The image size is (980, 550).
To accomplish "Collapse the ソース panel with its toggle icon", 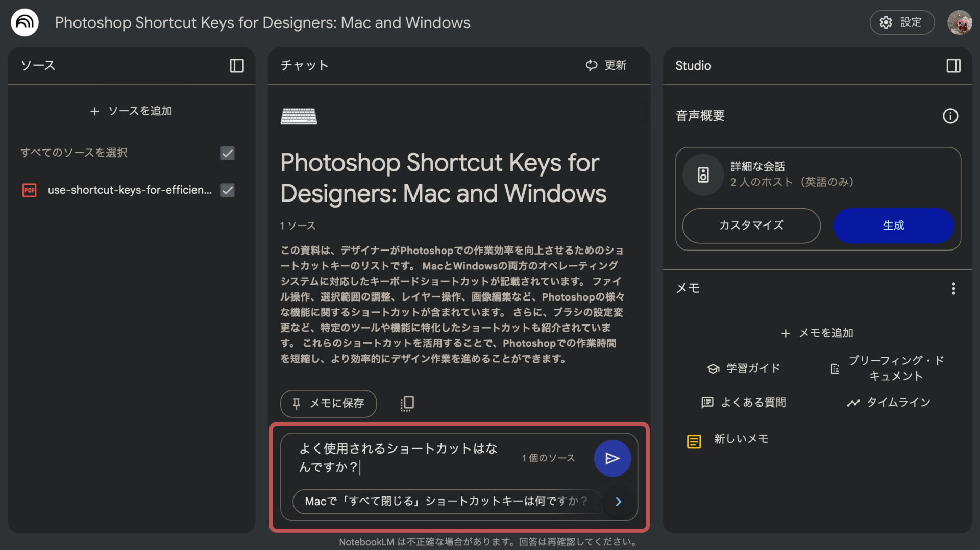I will [x=236, y=66].
